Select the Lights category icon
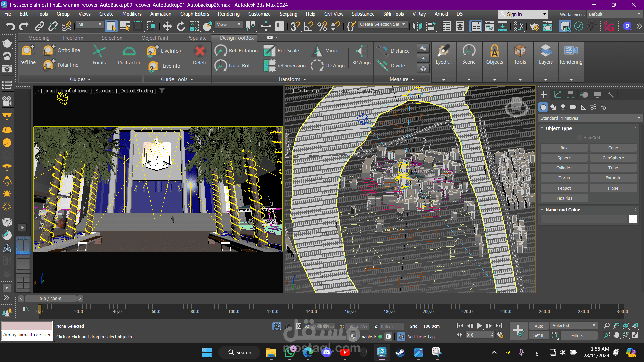 pos(563,107)
